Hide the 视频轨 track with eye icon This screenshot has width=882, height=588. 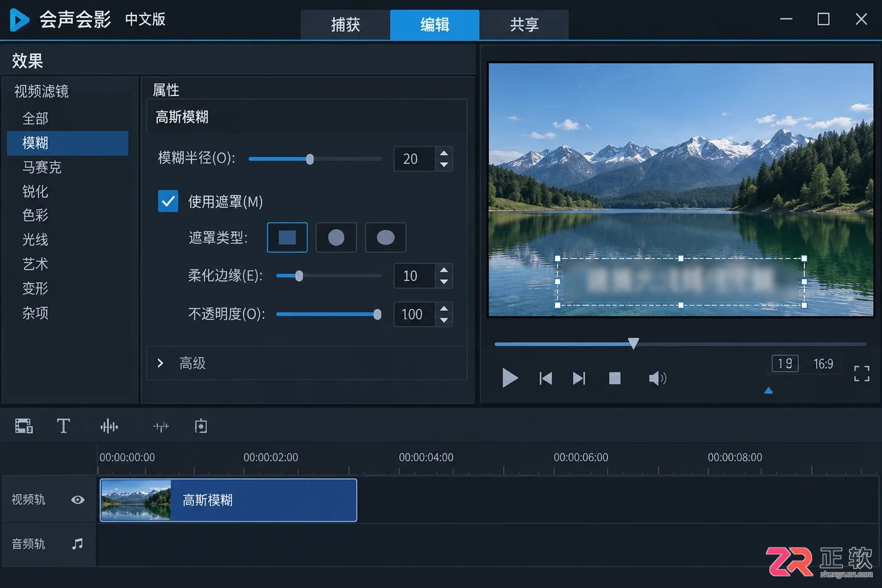pos(78,500)
